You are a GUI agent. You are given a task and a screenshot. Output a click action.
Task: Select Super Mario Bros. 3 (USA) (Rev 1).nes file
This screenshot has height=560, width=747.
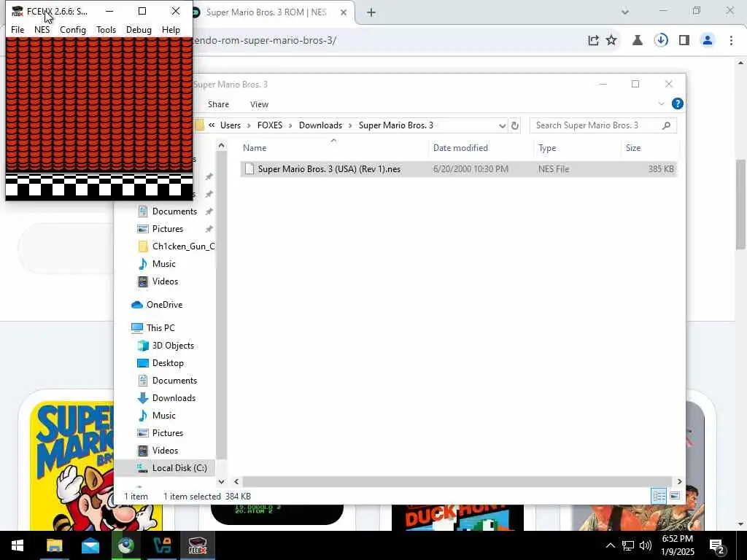(458, 169)
